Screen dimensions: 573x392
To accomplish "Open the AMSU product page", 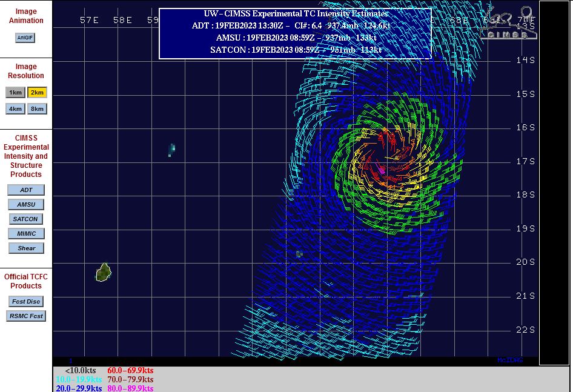I will (26, 205).
